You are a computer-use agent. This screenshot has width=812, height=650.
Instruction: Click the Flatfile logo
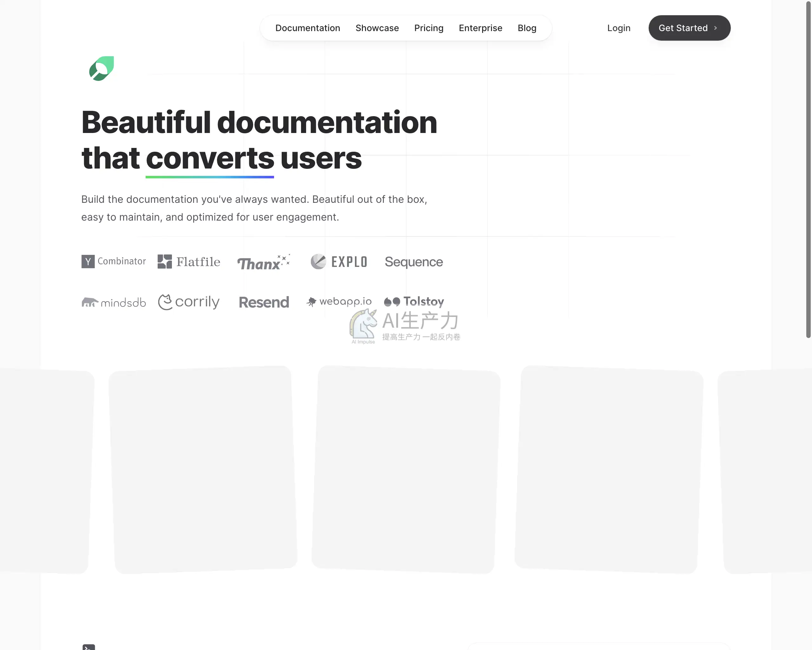189,262
